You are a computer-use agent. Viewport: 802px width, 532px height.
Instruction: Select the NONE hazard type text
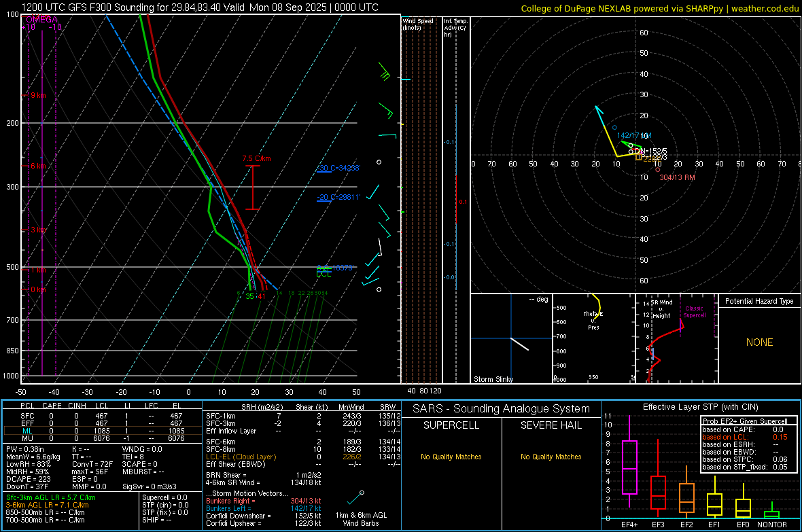pos(760,342)
